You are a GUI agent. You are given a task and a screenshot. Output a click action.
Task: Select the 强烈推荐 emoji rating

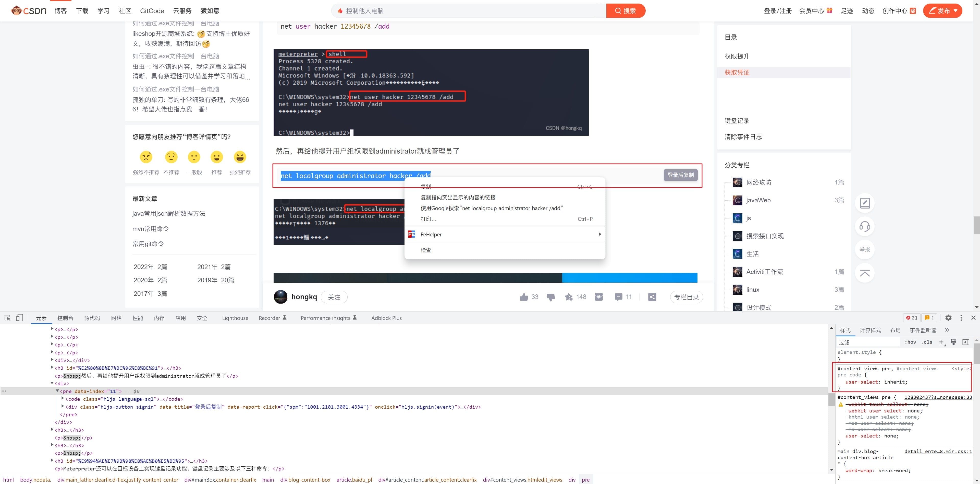click(x=240, y=157)
